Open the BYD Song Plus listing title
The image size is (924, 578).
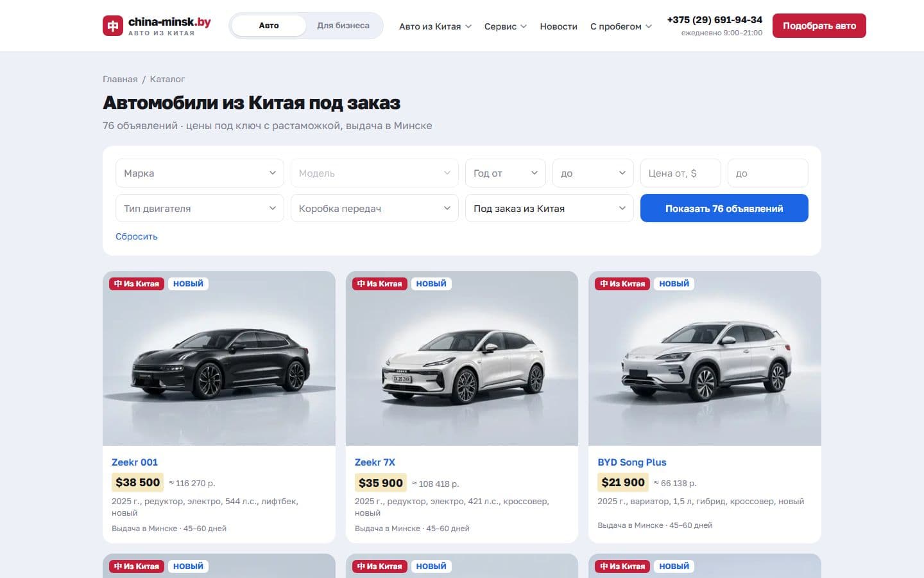(632, 462)
